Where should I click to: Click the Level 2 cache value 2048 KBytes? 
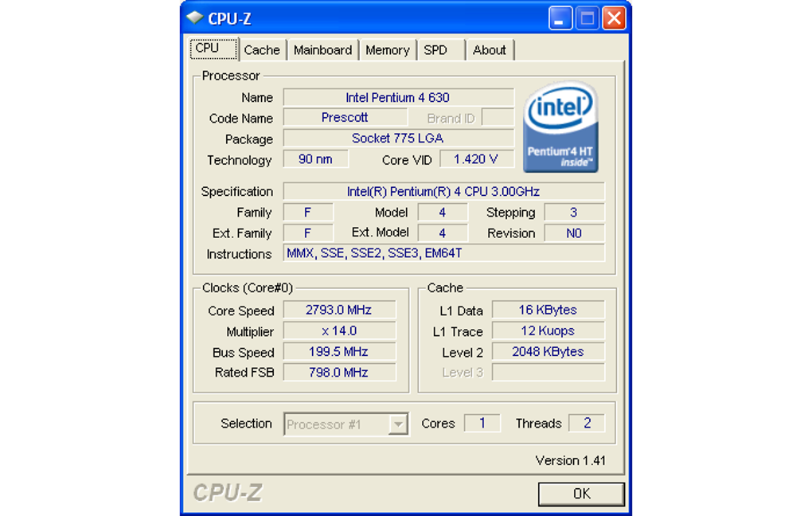click(x=548, y=351)
